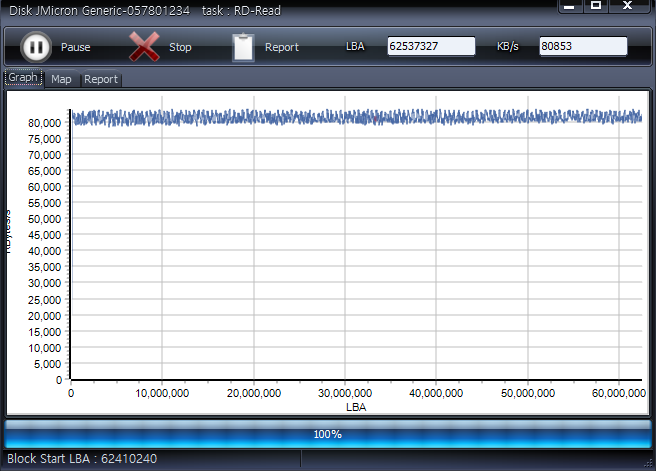Click the Pause label in toolbar
The height and width of the screenshot is (471, 656).
click(76, 47)
